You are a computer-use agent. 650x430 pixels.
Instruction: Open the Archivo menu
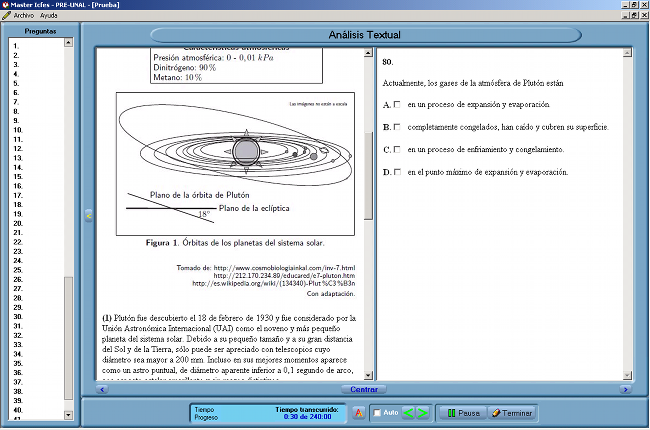pos(24,15)
